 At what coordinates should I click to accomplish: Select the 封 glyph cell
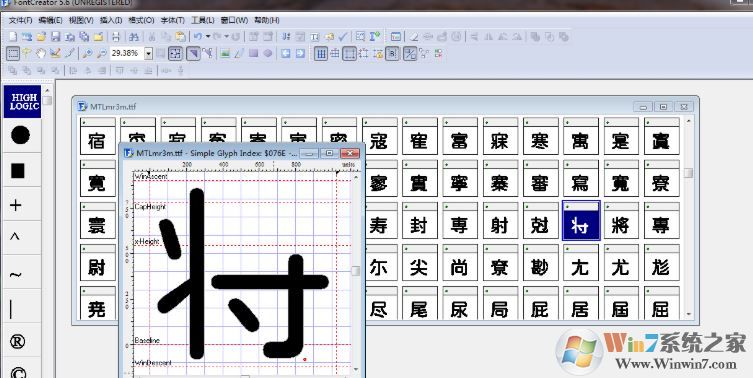[x=420, y=220]
